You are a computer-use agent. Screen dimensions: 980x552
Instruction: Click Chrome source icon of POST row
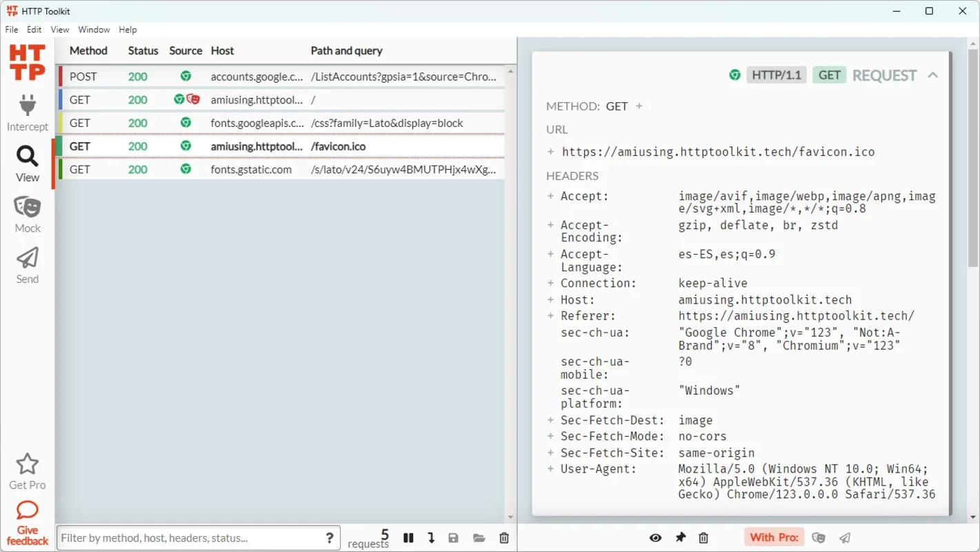[x=186, y=77]
